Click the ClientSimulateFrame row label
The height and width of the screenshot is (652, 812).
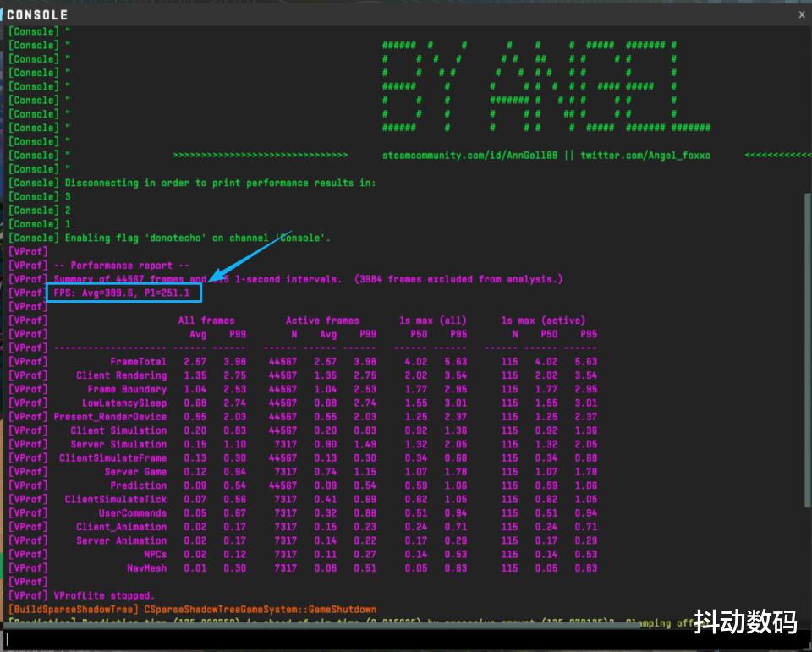click(112, 458)
